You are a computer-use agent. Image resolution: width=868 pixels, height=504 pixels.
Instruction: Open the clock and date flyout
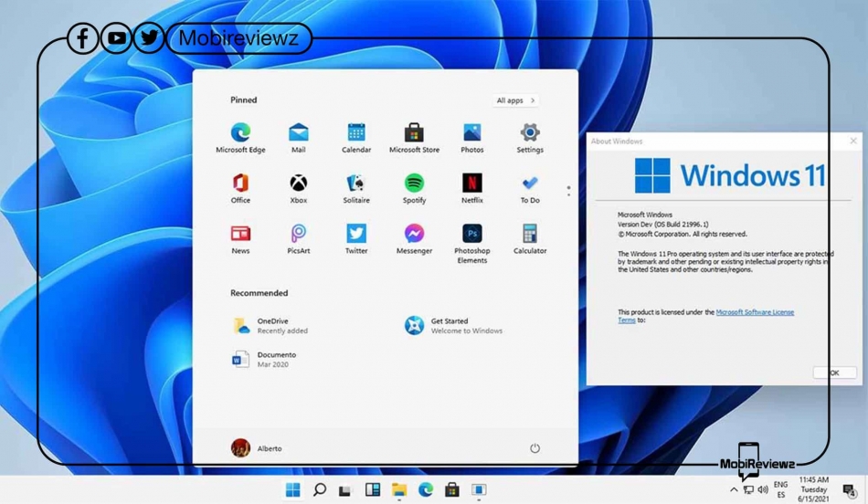[x=814, y=489]
